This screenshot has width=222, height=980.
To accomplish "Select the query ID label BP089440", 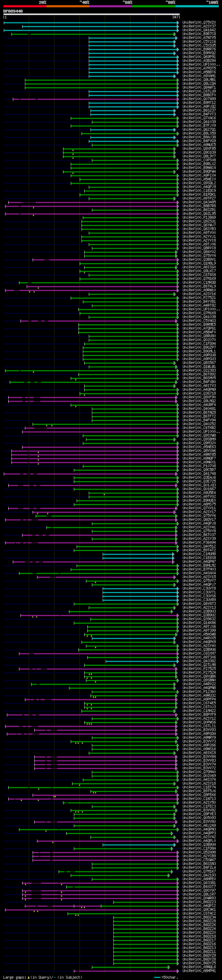I will (13, 11).
